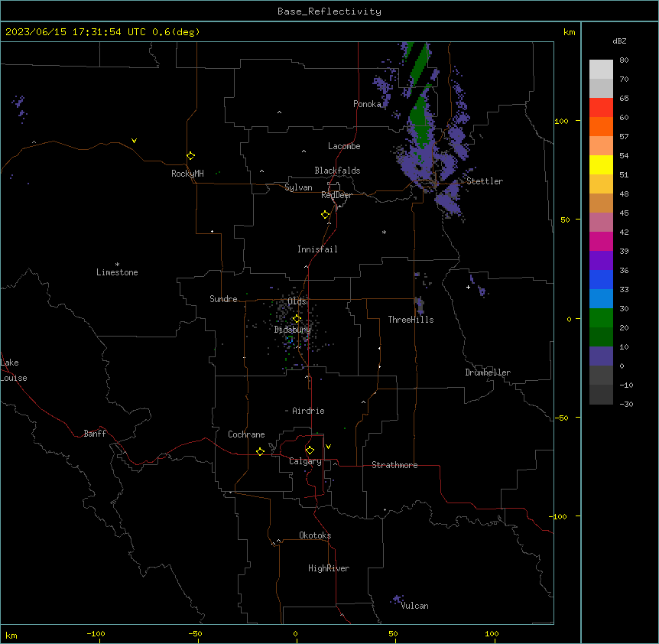Click the Base_Reflectivity title text
The height and width of the screenshot is (644, 659).
pos(329,11)
